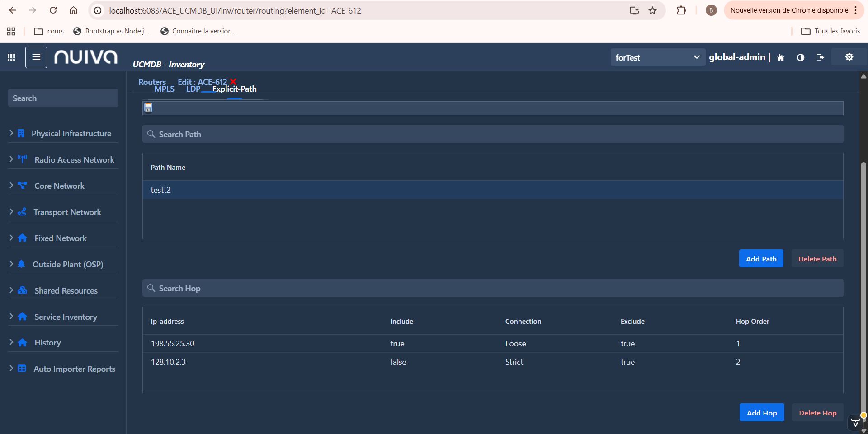Viewport: 868px width, 434px height.
Task: Click the Shared Resources icon in sidebar
Action: click(22, 290)
